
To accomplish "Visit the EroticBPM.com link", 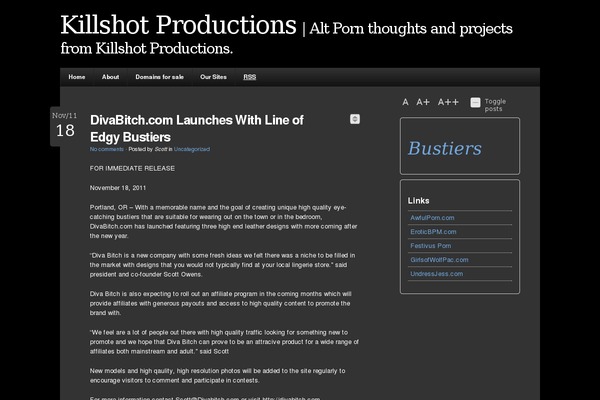I will 433,232.
